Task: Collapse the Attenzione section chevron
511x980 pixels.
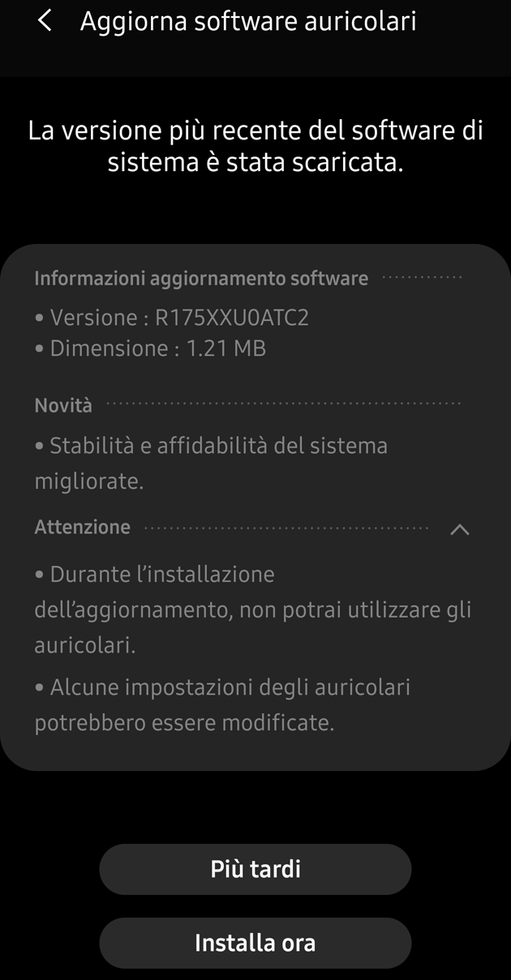Action: (x=459, y=529)
